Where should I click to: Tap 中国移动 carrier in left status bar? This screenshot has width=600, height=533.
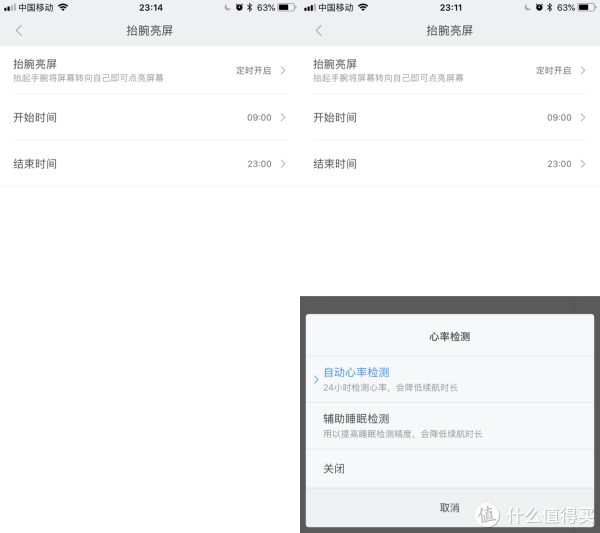click(36, 8)
